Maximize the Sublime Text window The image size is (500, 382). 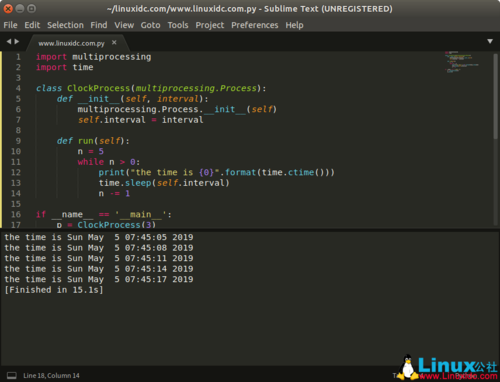[x=31, y=9]
